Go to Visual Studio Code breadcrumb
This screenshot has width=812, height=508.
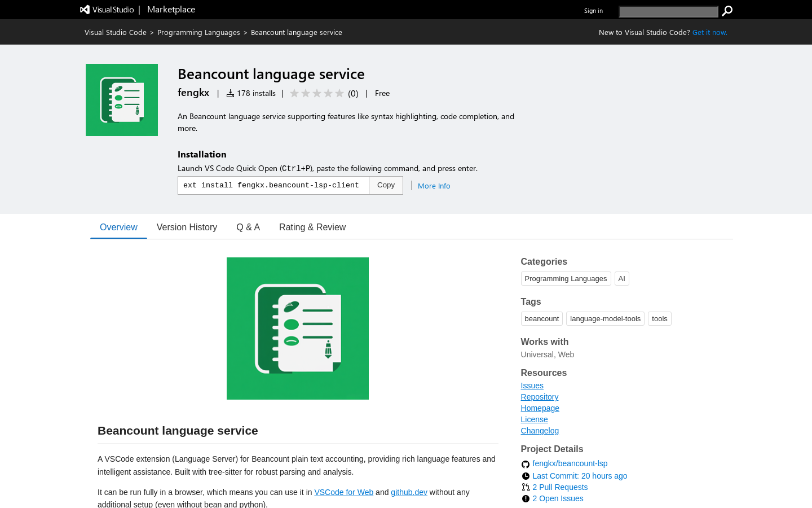[x=116, y=33]
